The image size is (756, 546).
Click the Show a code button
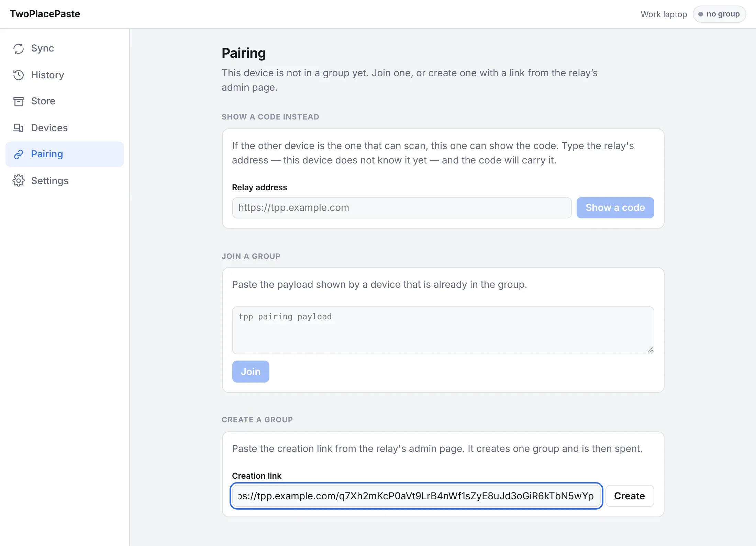(x=615, y=207)
